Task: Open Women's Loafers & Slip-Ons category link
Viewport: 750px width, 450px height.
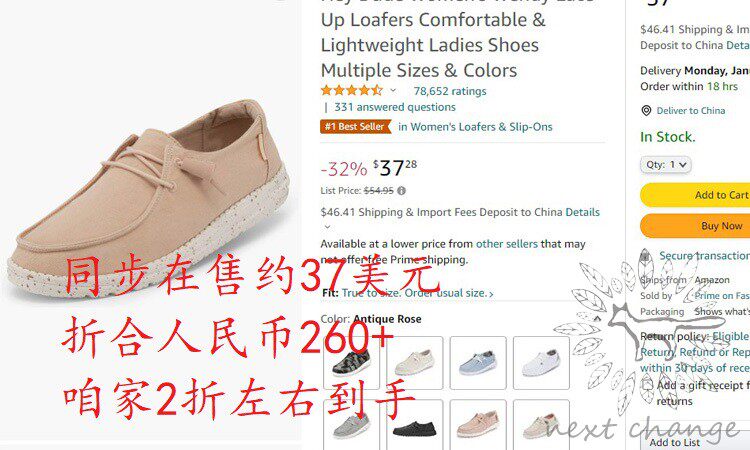Action: 475,127
